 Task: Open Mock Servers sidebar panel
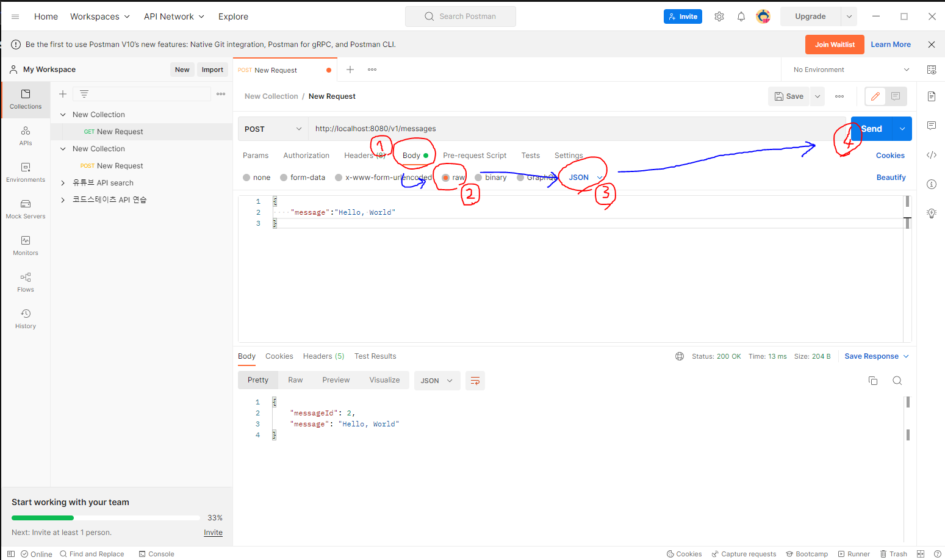click(x=26, y=209)
